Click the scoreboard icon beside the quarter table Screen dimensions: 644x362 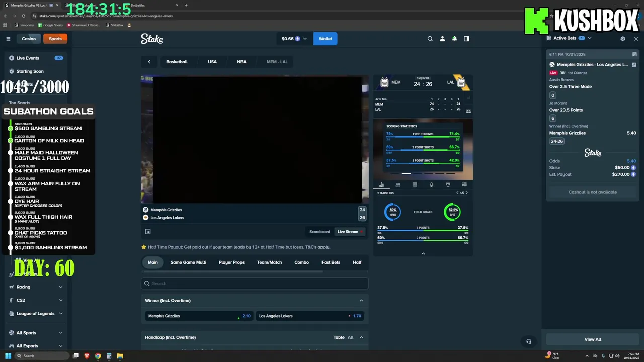468,111
